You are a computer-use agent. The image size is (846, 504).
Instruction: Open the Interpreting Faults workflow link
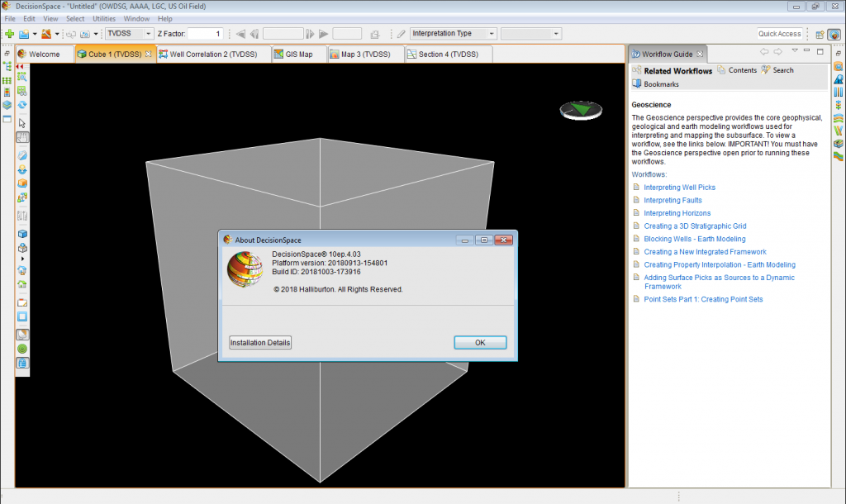pyautogui.click(x=673, y=200)
